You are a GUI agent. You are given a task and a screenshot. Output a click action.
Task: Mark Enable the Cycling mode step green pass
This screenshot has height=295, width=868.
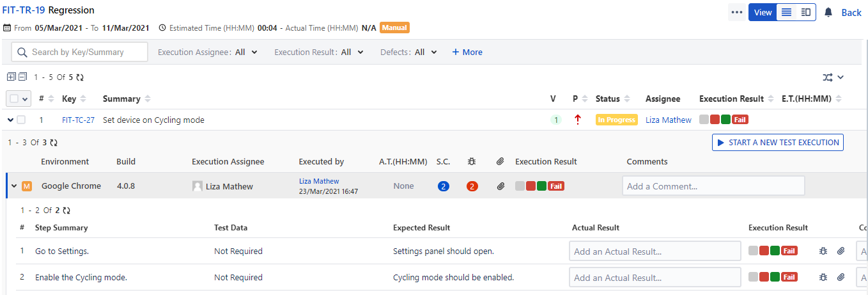pos(775,277)
